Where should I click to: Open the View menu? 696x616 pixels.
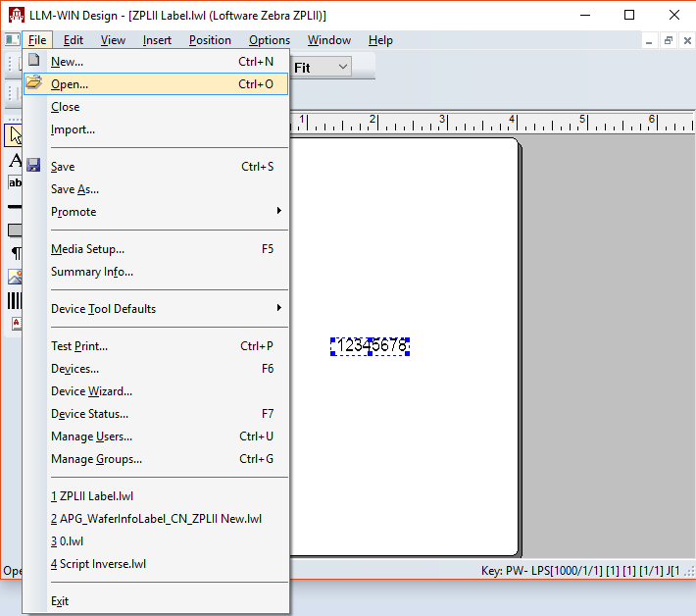pos(113,40)
